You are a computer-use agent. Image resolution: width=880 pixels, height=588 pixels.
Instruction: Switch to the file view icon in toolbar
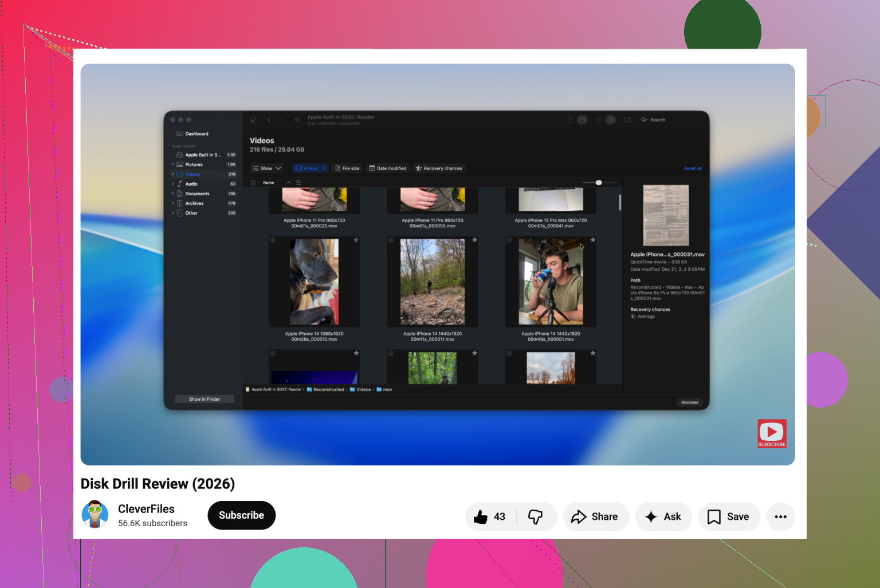[x=570, y=120]
